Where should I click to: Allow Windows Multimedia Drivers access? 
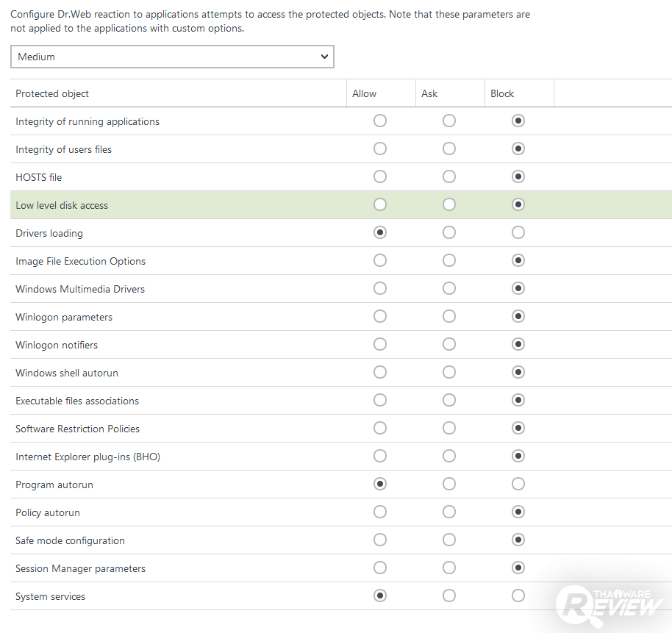pos(379,288)
